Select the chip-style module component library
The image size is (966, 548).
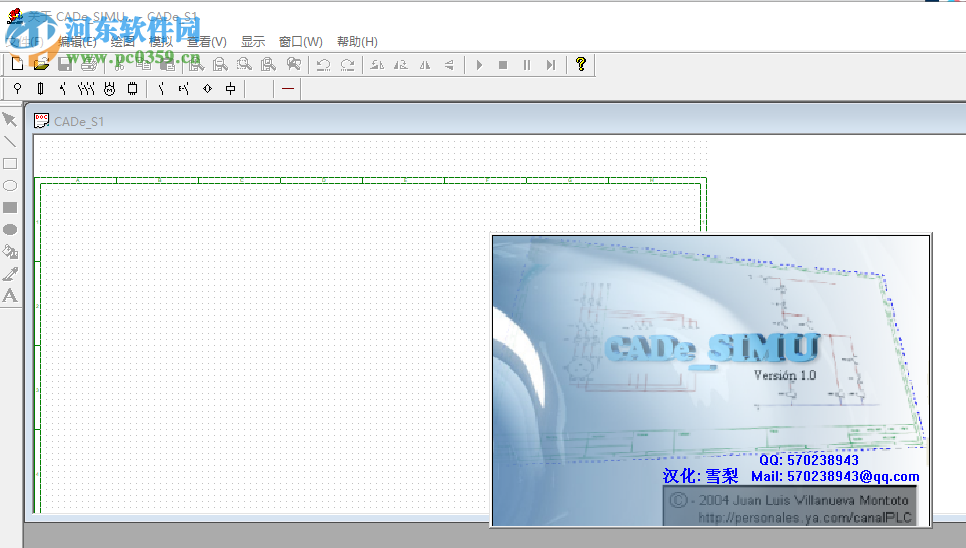coord(132,89)
